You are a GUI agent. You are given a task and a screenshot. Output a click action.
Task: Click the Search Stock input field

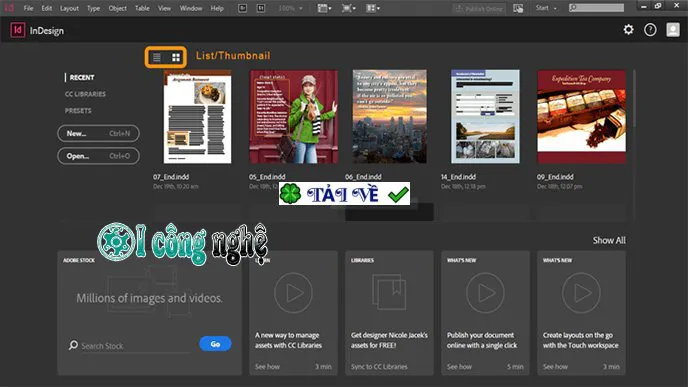coord(135,346)
